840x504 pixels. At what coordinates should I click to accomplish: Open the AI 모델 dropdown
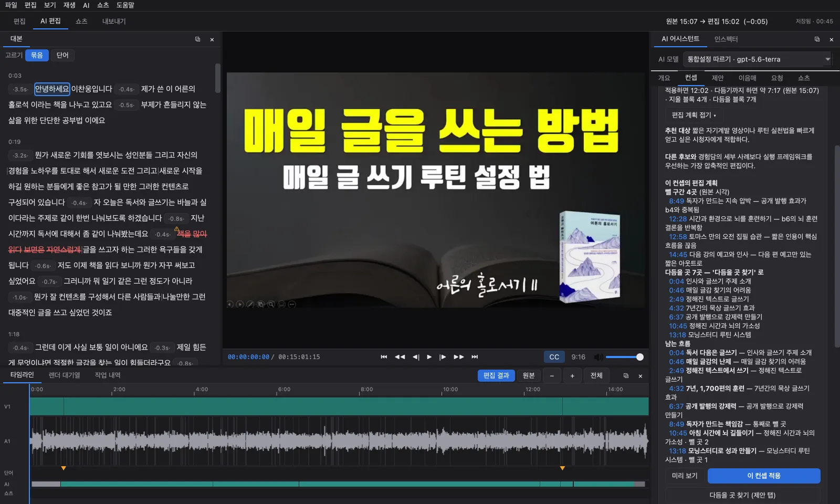(758, 59)
